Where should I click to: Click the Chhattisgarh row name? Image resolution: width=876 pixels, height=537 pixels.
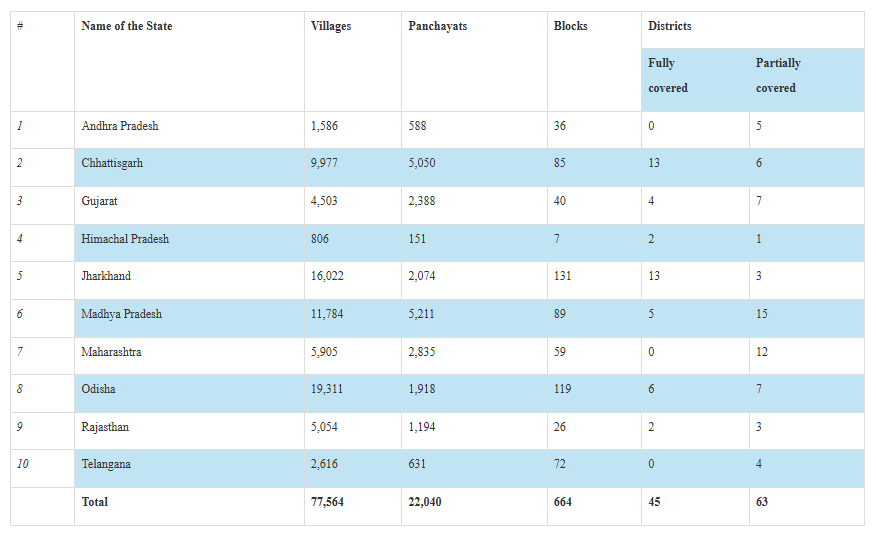click(112, 163)
